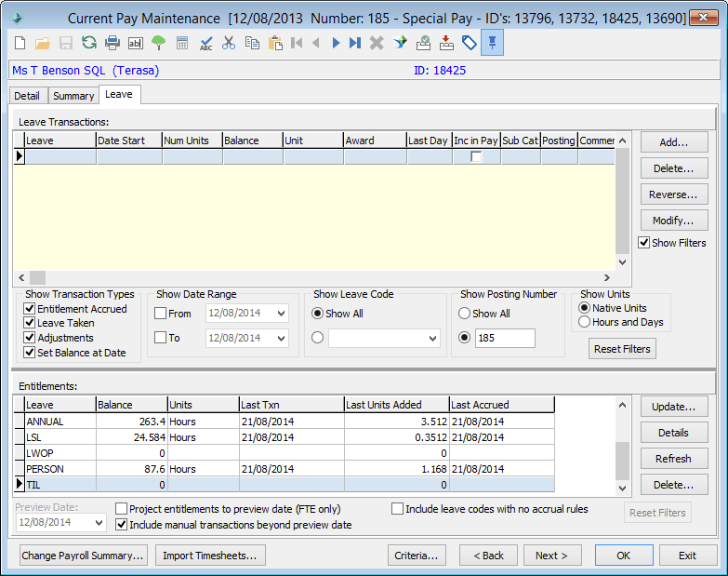Select the specific leave code radio button
This screenshot has height=576, width=728.
(318, 338)
